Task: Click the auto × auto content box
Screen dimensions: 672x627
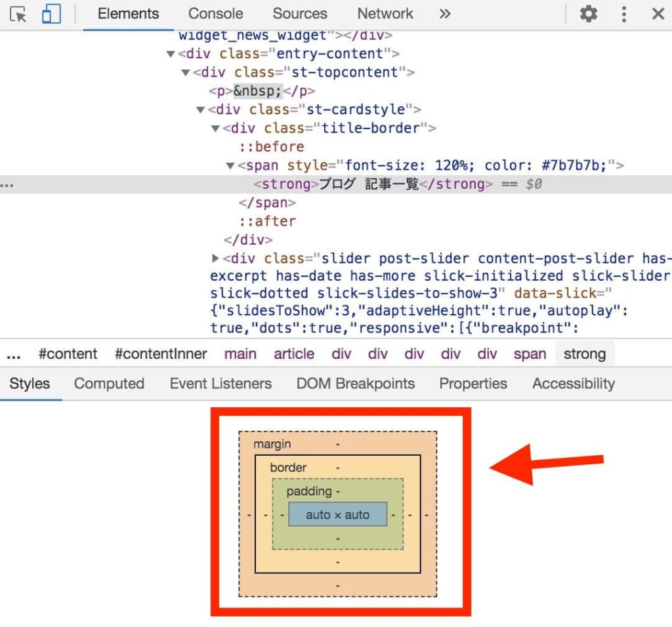Action: [x=337, y=515]
